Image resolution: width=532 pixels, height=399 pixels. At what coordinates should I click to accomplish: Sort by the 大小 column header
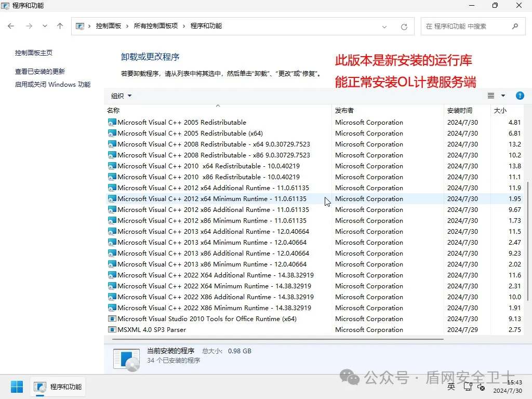tap(507, 110)
